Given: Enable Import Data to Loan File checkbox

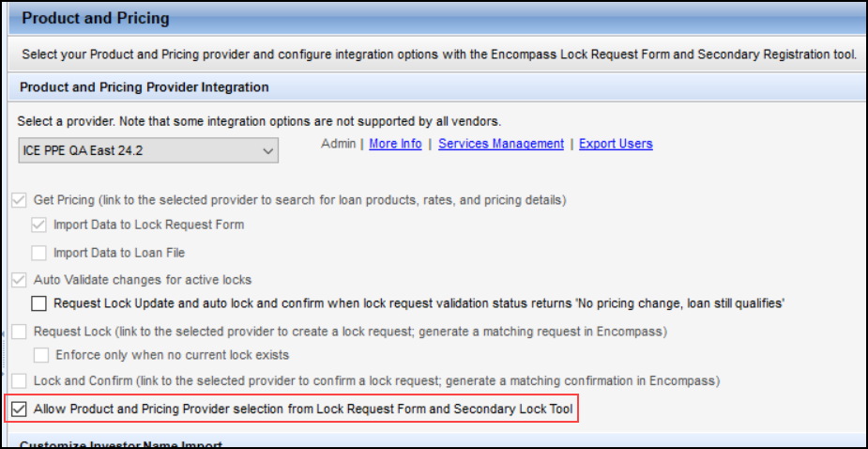Looking at the screenshot, I should pyautogui.click(x=38, y=253).
